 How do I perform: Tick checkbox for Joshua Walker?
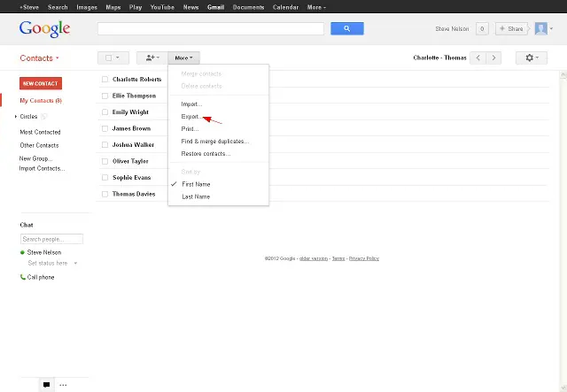[x=105, y=144]
